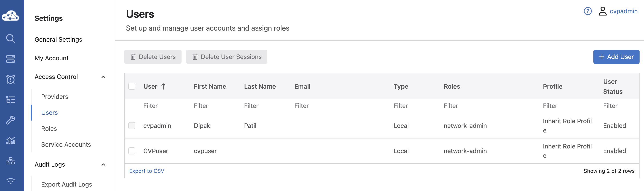Screen dimensions: 644x191
Task: Open the Roles settings page
Action: click(x=49, y=129)
